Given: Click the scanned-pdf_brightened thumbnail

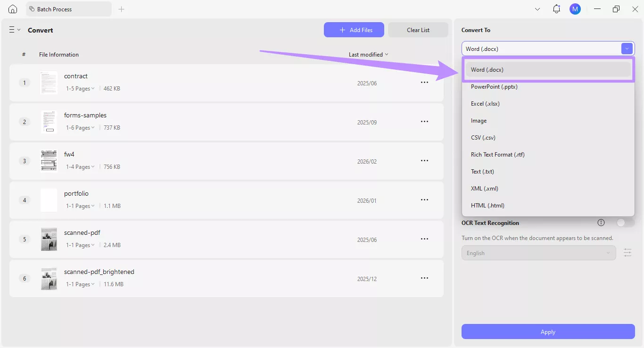Looking at the screenshot, I should pyautogui.click(x=49, y=278).
